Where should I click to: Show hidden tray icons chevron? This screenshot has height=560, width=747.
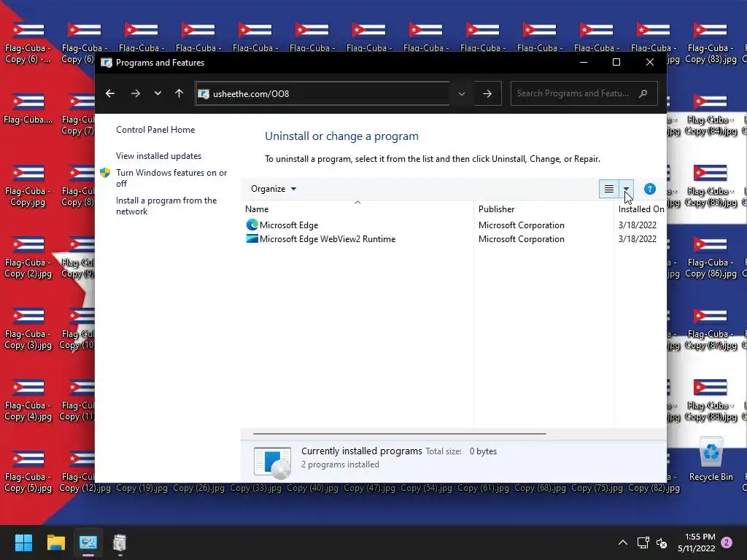pos(623,542)
